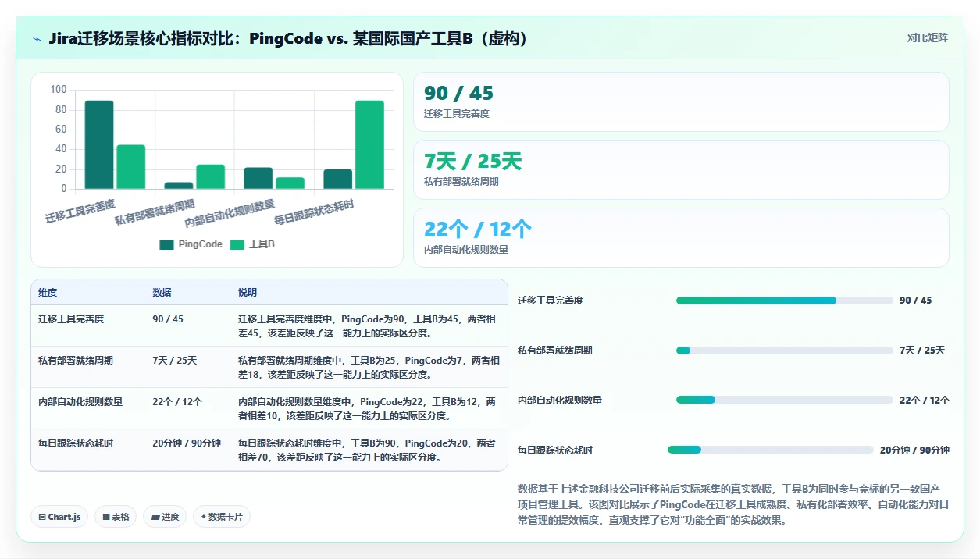Click the PingCode bar for 迁移工具完善度
Screen dimensions: 980x559
pos(99,144)
